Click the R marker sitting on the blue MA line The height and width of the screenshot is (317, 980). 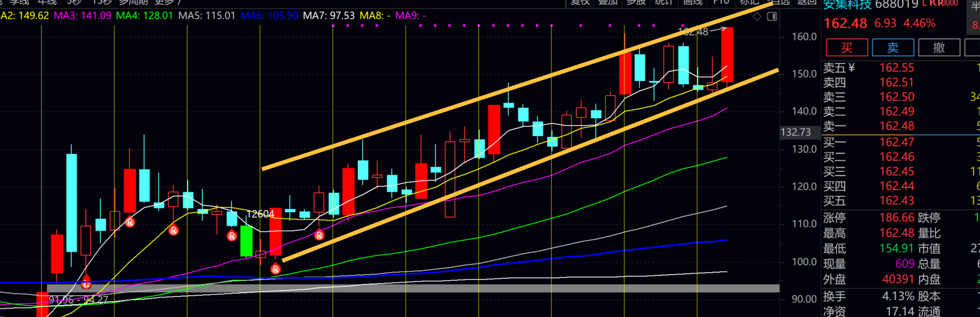pyautogui.click(x=86, y=282)
